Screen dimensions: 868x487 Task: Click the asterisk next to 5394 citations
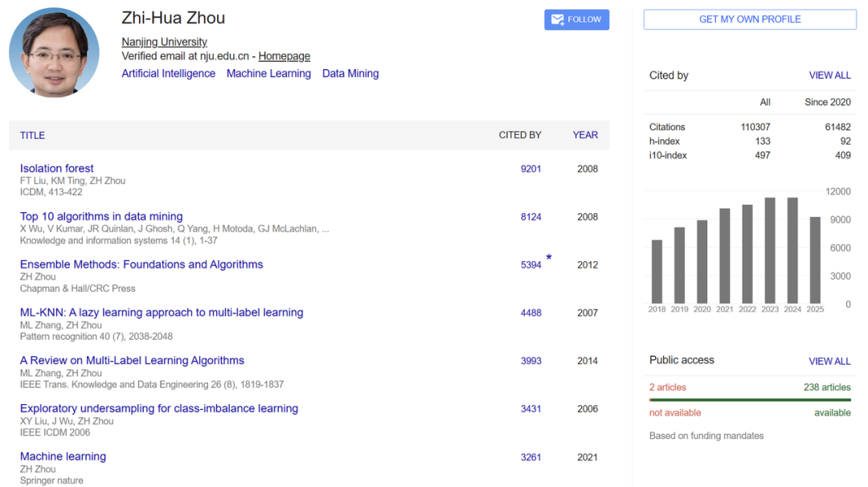549,258
